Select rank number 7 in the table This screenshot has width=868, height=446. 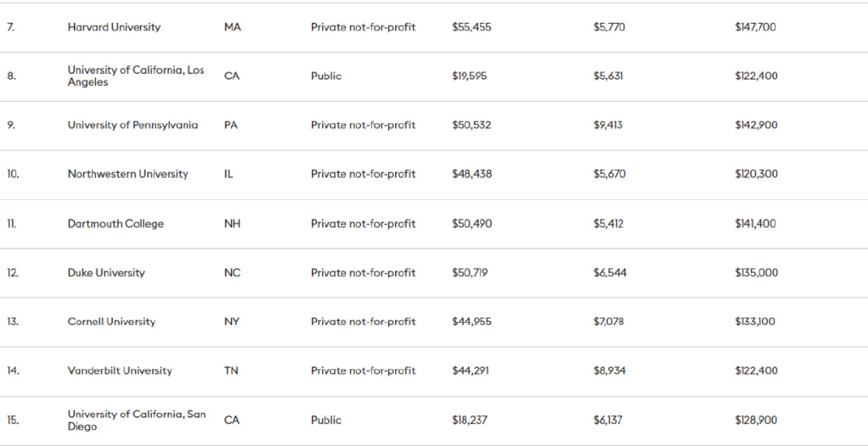(x=11, y=27)
